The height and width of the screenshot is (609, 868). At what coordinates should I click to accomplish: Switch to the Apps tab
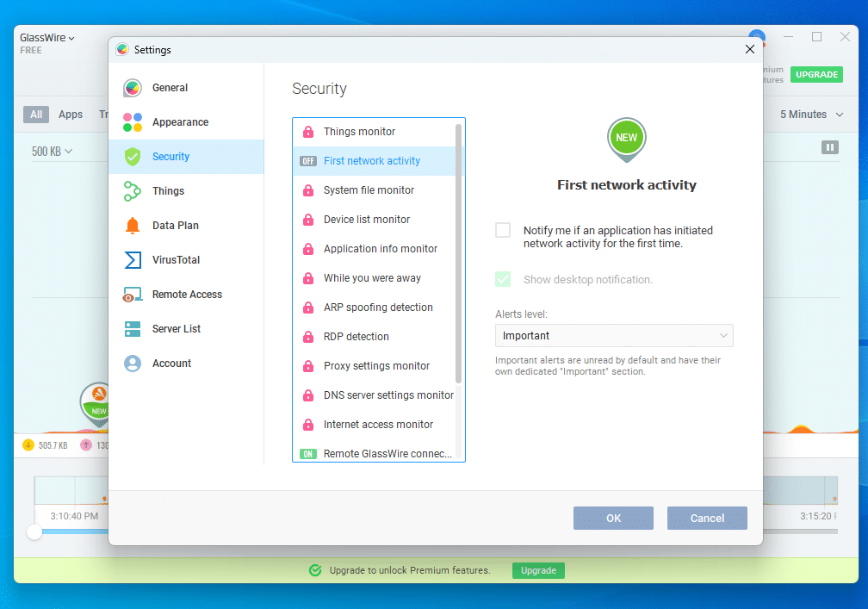[x=71, y=115]
